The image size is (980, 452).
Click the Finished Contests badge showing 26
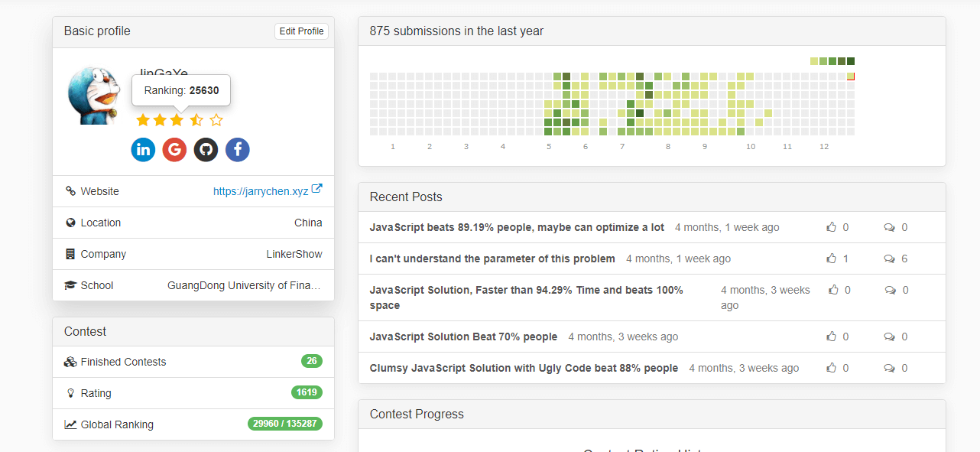pyautogui.click(x=312, y=361)
